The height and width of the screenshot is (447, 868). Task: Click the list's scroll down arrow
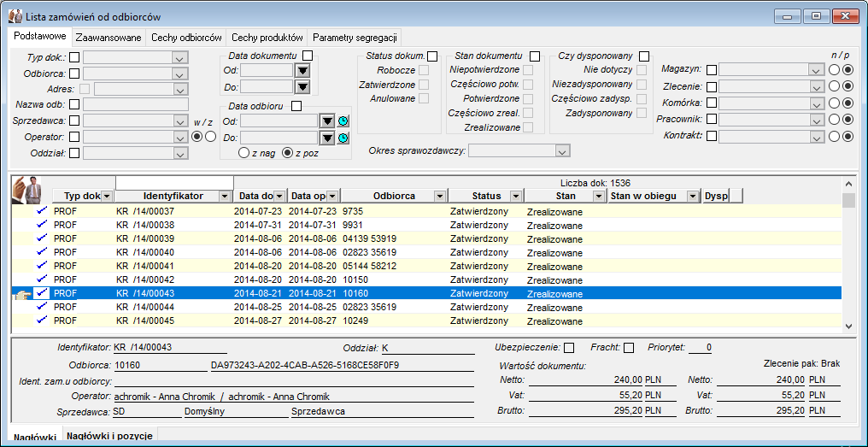[x=848, y=326]
